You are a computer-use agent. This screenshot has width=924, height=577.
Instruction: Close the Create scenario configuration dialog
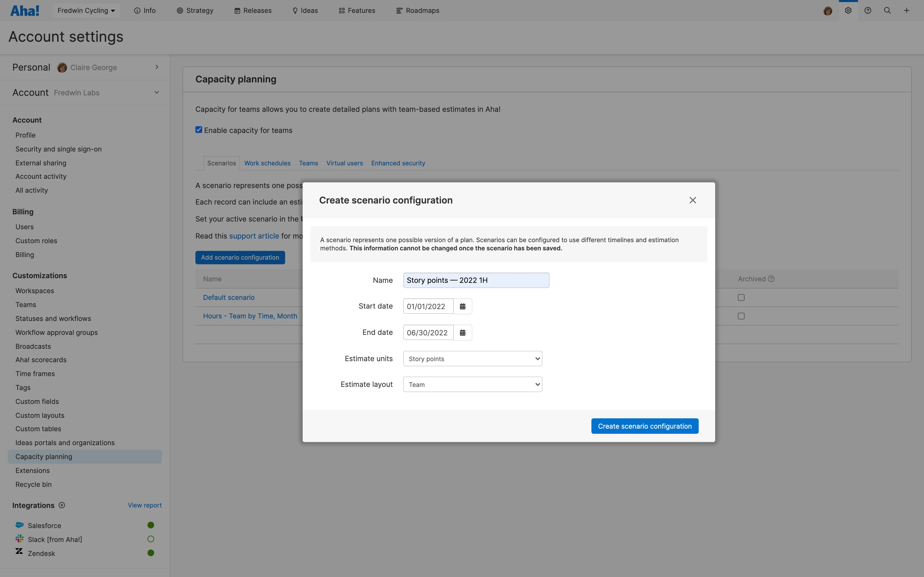(693, 200)
